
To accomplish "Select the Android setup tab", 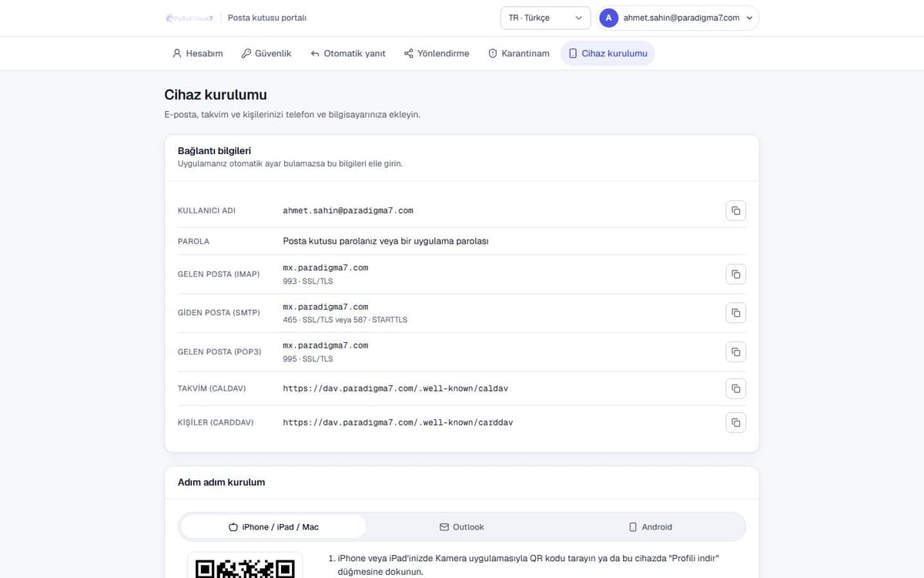I will pos(651,527).
